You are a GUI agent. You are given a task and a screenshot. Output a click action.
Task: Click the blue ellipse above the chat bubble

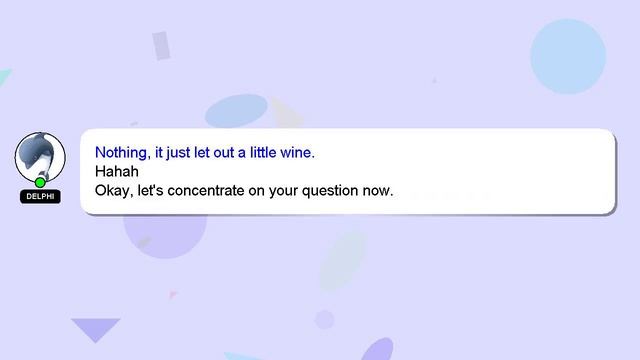coord(236,111)
